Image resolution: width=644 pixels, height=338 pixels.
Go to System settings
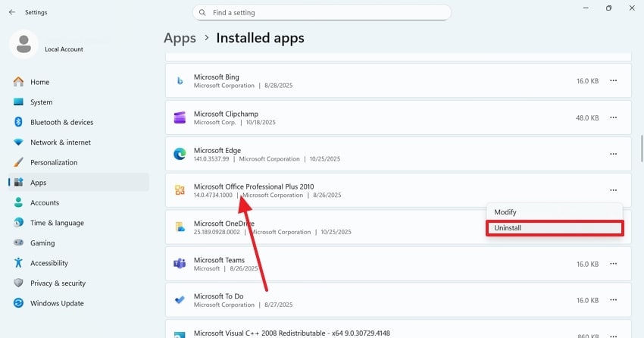(x=79, y=102)
